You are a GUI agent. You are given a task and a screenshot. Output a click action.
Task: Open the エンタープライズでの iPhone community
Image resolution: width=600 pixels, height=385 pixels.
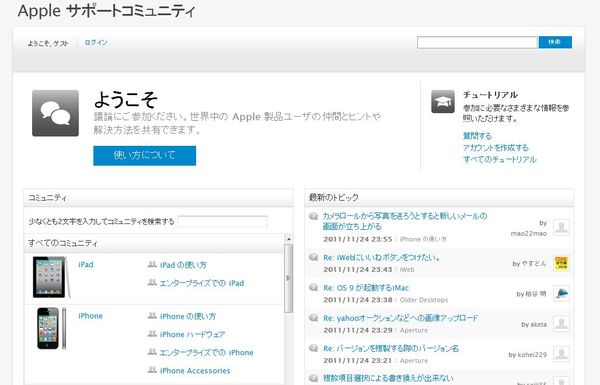(207, 352)
